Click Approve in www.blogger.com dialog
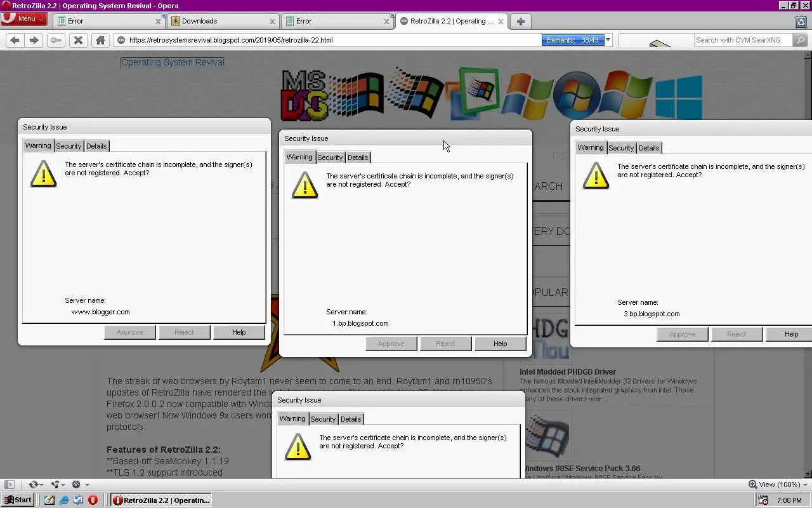 tap(129, 332)
